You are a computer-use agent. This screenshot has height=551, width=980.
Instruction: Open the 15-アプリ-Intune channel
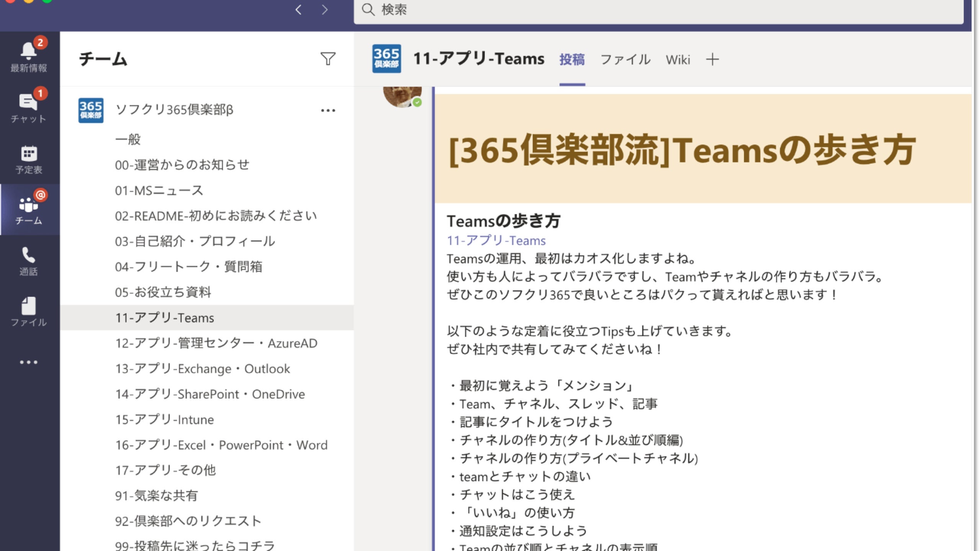165,420
